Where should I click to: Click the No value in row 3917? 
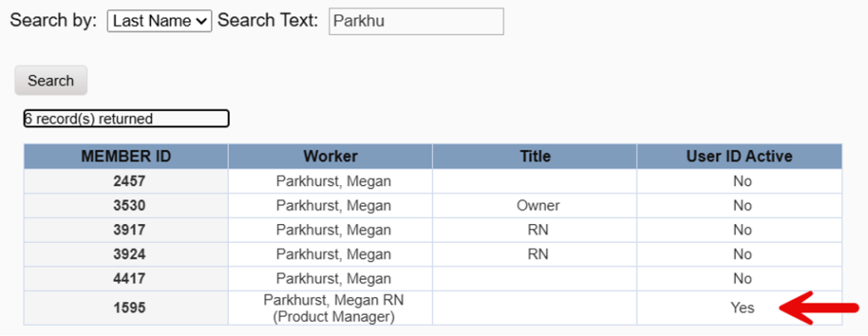[x=743, y=230]
